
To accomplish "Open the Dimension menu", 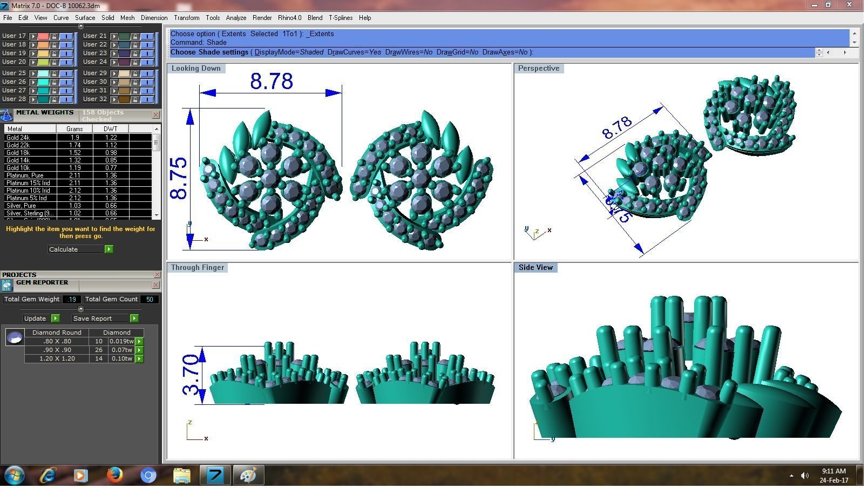I will pos(155,18).
